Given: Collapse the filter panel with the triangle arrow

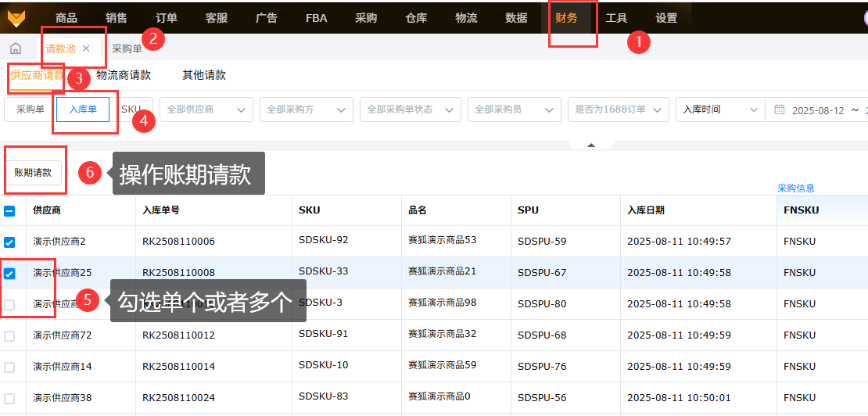Looking at the screenshot, I should click(591, 145).
